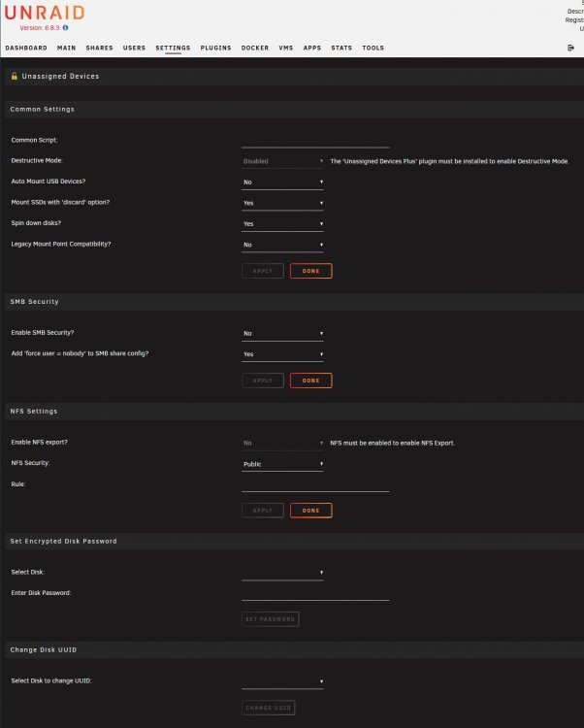
Task: Click the Unassigned Devices page title
Action: [x=60, y=76]
